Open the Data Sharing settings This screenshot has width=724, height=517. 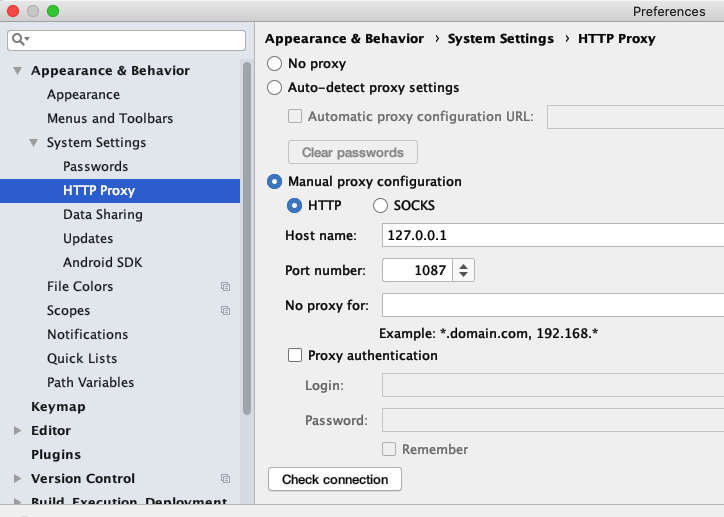[103, 215]
